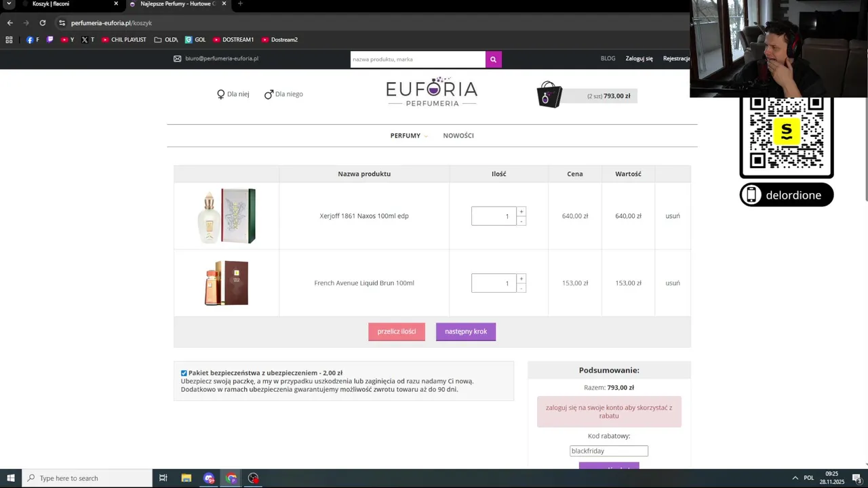The image size is (868, 488).
Task: Increase French Avenue quantity with plus
Action: coord(521,279)
